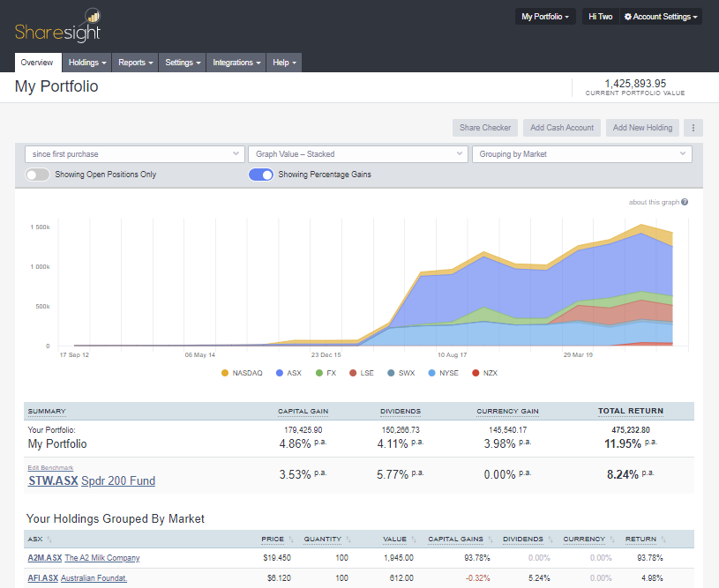Disable the Showing Percentage Gains toggle
The height and width of the screenshot is (588, 719).
point(261,175)
